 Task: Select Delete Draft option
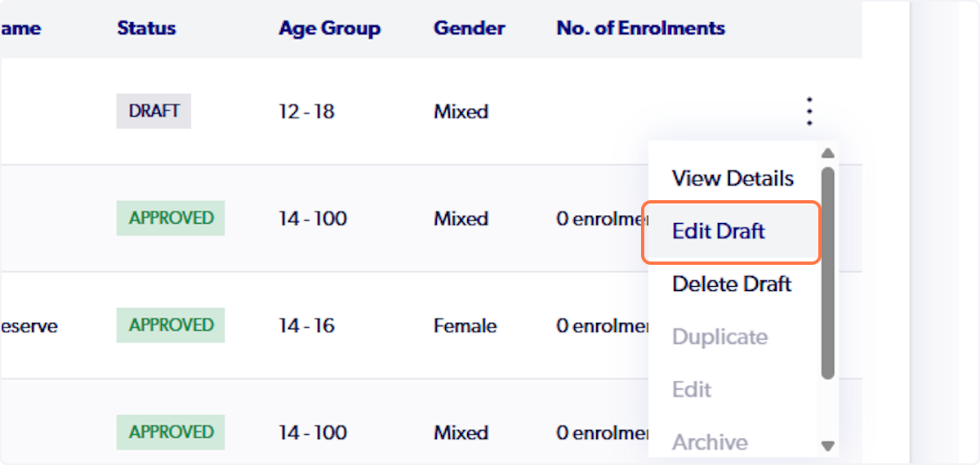tap(732, 284)
